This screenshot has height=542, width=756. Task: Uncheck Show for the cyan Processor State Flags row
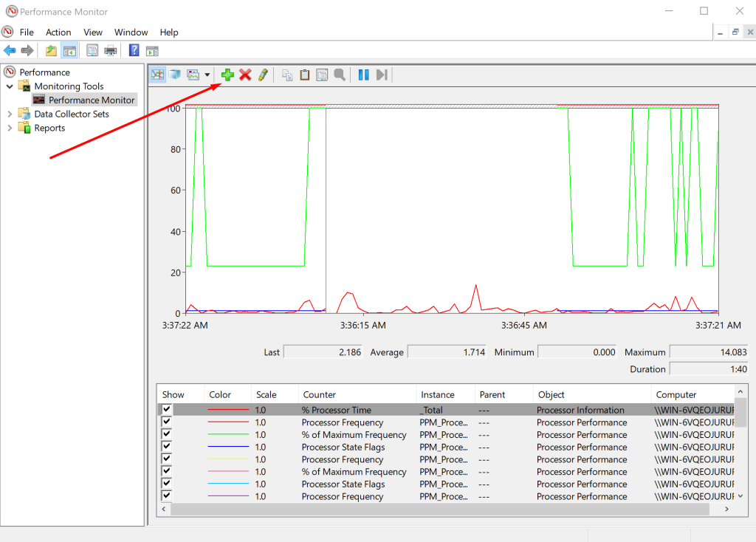coord(167,483)
